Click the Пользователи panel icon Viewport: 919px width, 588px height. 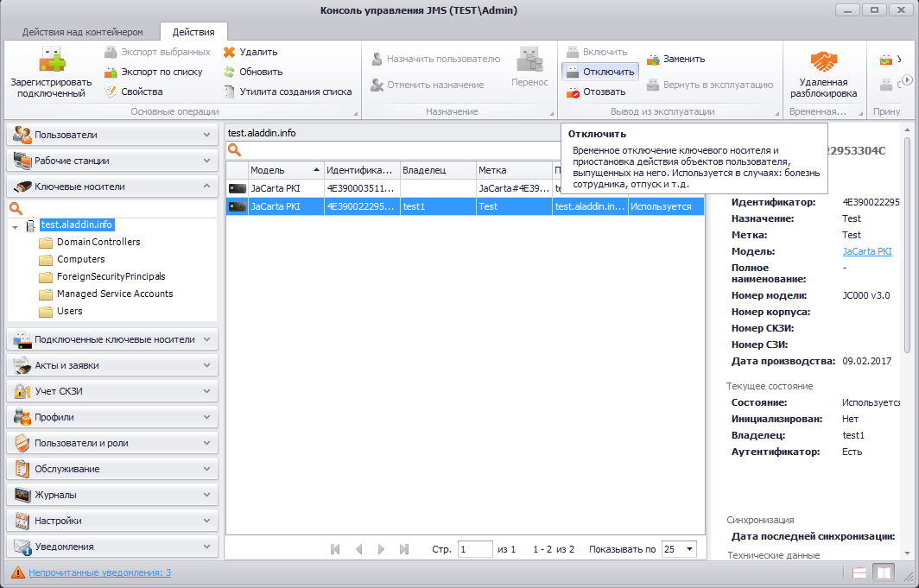click(22, 135)
